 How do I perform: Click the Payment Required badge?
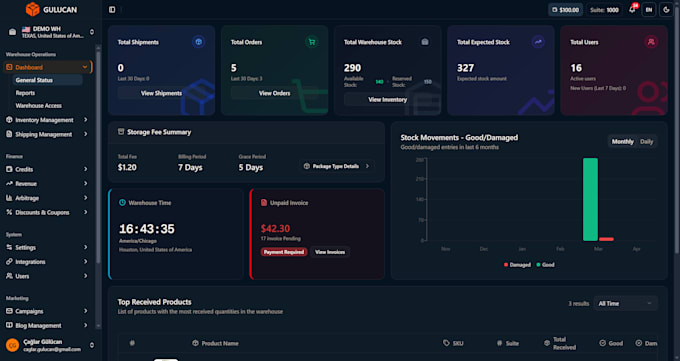(x=284, y=252)
